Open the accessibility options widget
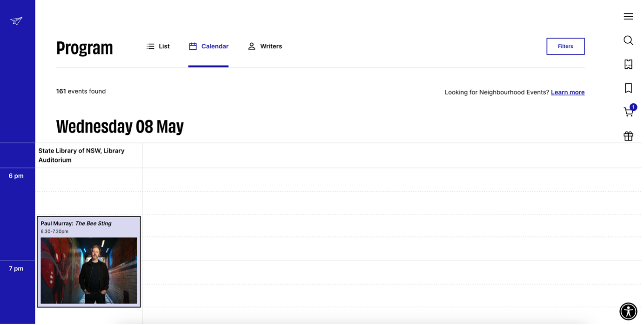This screenshot has height=325, width=644. click(x=628, y=311)
